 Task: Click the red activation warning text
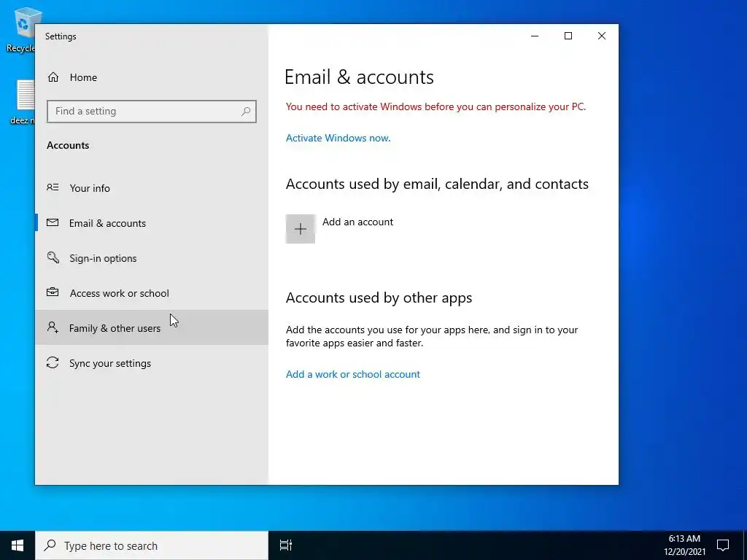[x=436, y=106]
